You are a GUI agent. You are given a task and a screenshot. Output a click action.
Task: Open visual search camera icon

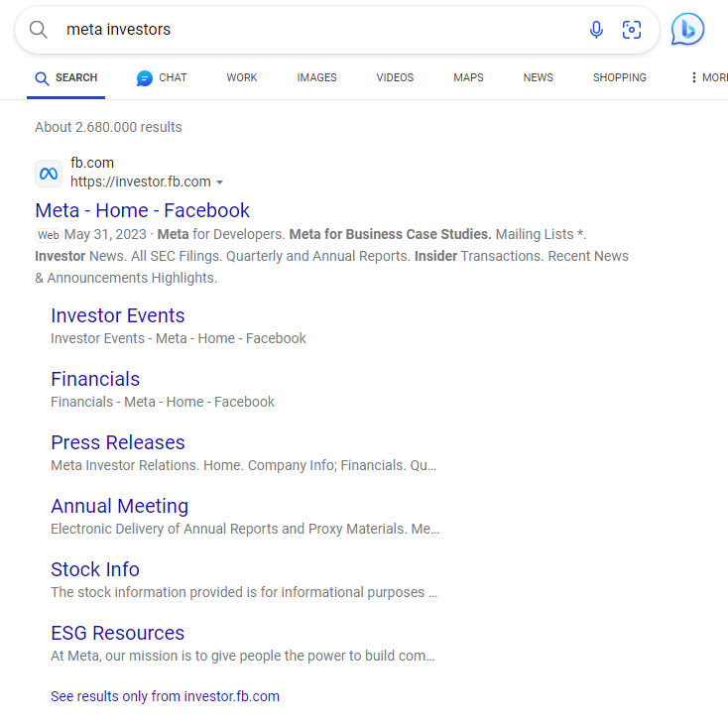[632, 30]
